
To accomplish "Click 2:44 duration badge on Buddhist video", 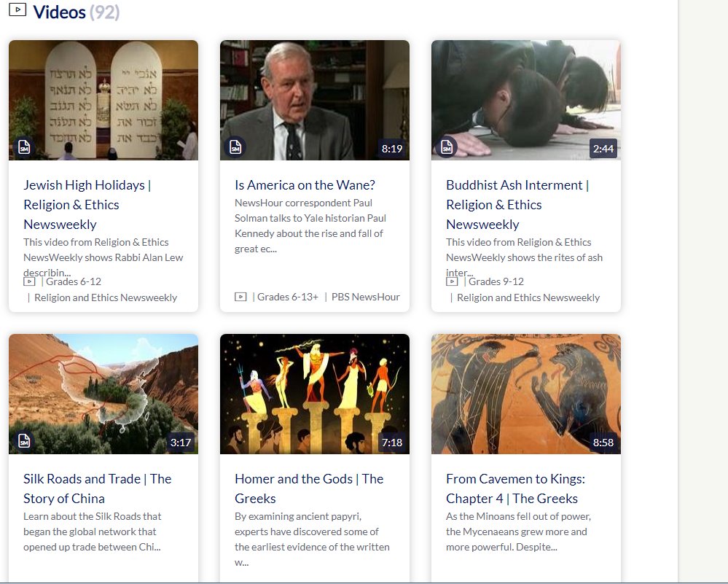I will 603,149.
